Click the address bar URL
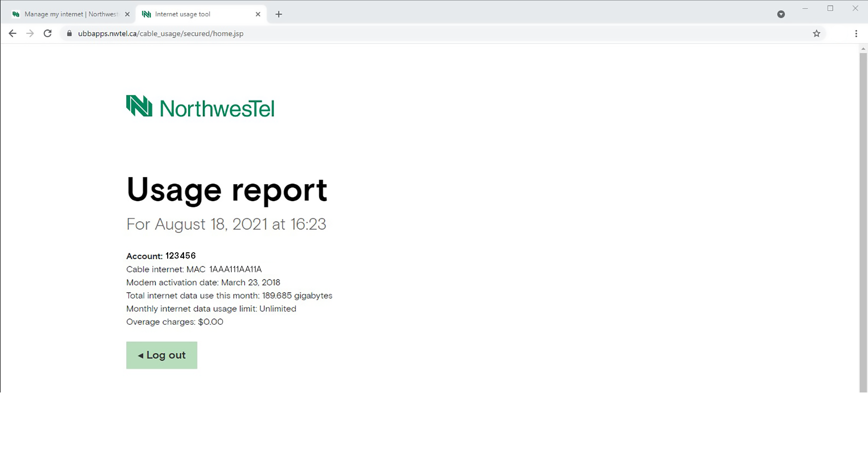 pos(160,33)
